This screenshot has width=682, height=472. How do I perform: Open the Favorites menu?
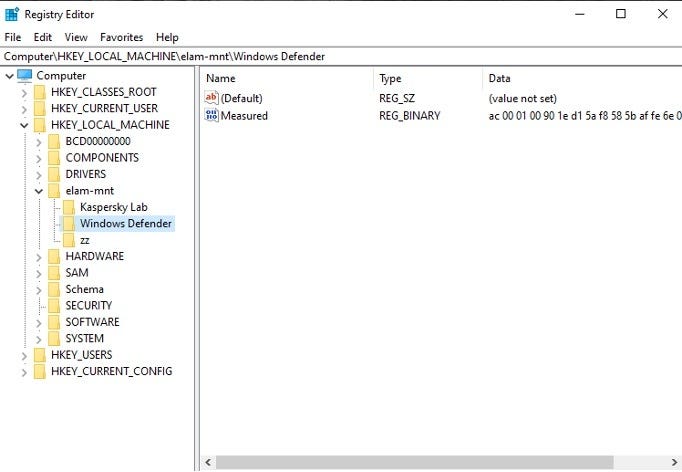click(x=121, y=37)
